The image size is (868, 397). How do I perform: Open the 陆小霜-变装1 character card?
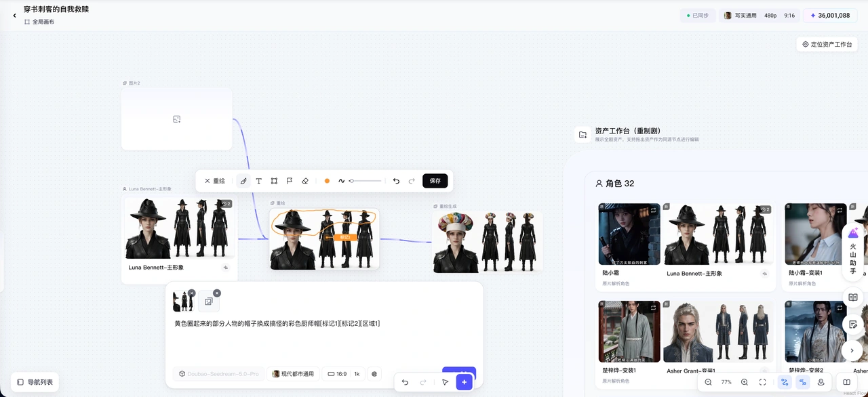pos(816,234)
